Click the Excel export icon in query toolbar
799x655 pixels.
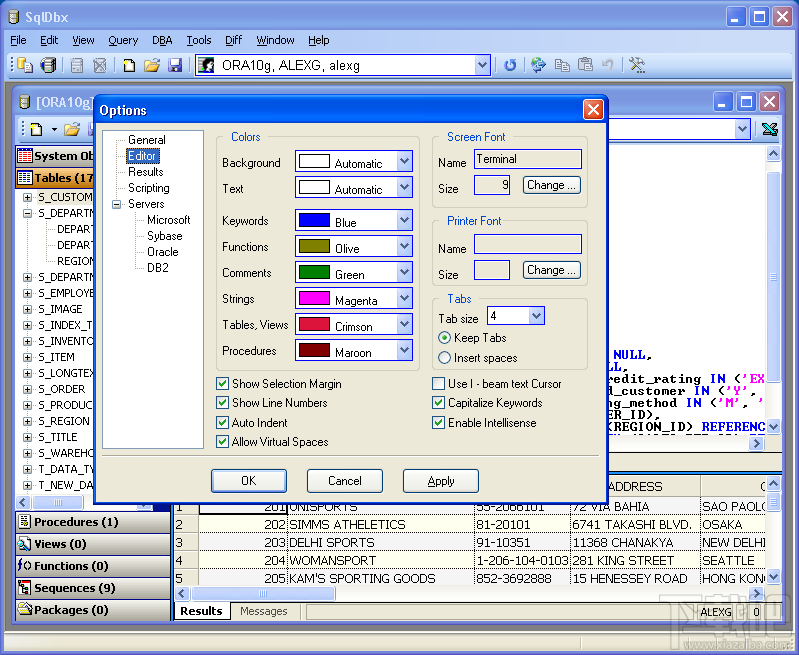769,129
